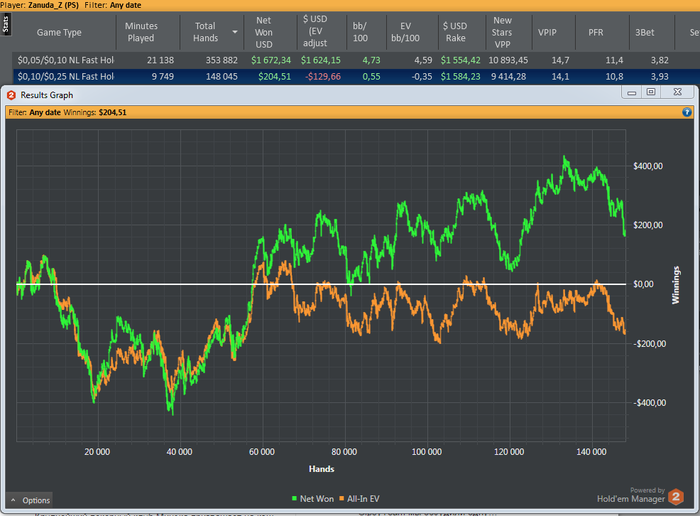Click the 3Bet column header
This screenshot has width=700, height=516.
click(x=645, y=33)
